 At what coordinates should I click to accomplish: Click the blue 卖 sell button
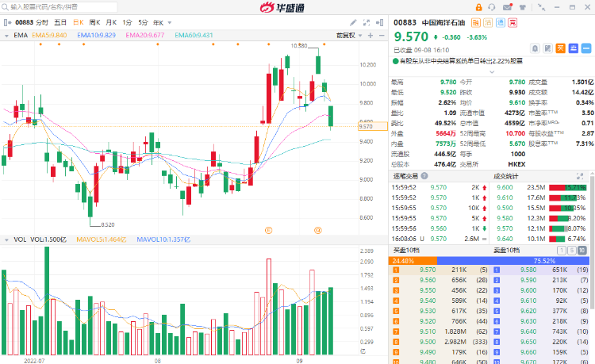click(574, 48)
